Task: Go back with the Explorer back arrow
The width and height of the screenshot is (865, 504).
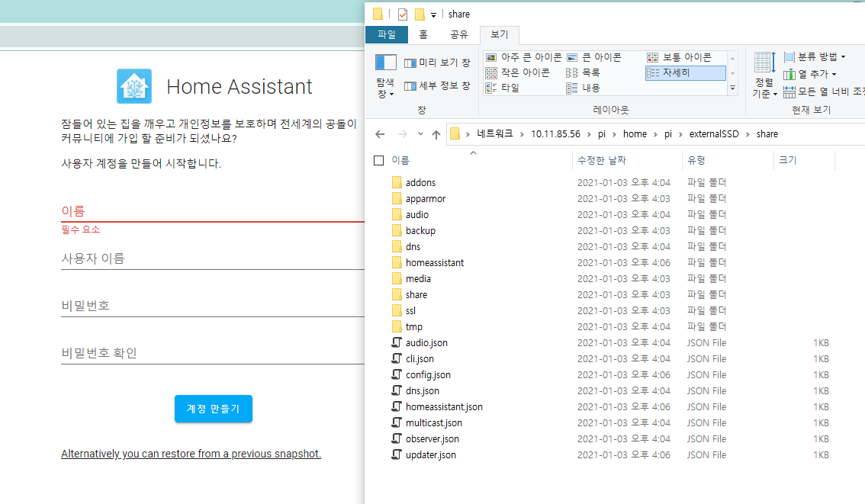Action: pyautogui.click(x=380, y=134)
